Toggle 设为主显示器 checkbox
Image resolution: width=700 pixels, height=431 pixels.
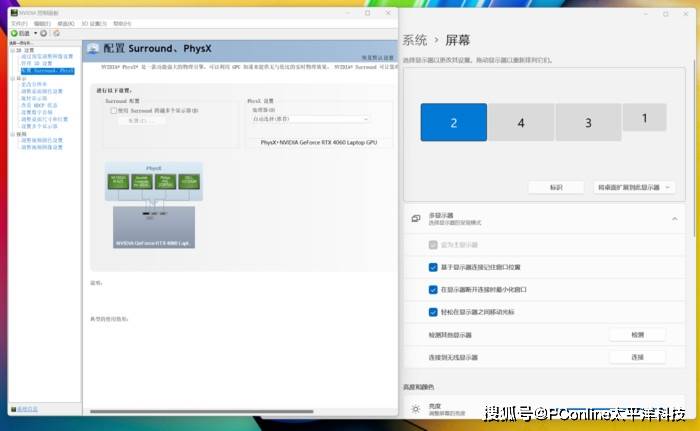433,245
